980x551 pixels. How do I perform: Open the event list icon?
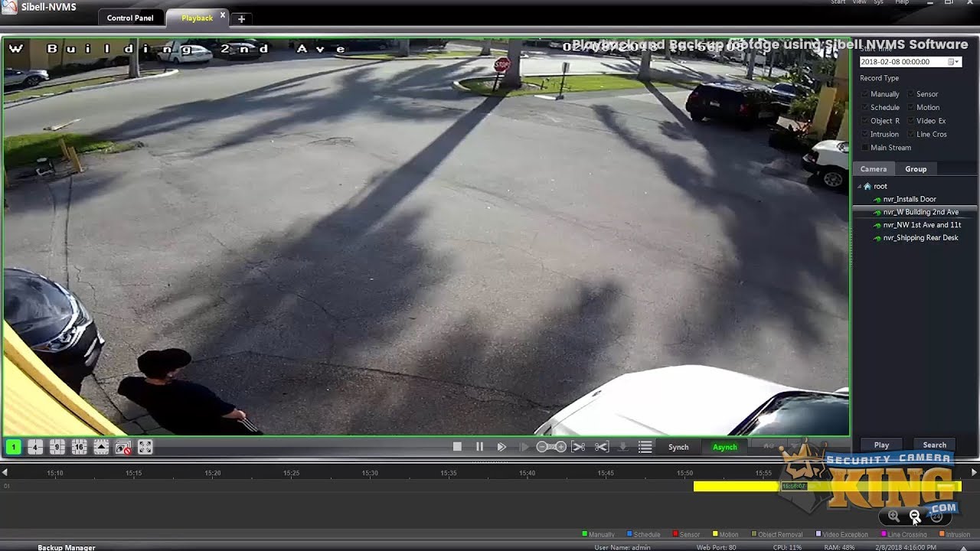click(645, 447)
